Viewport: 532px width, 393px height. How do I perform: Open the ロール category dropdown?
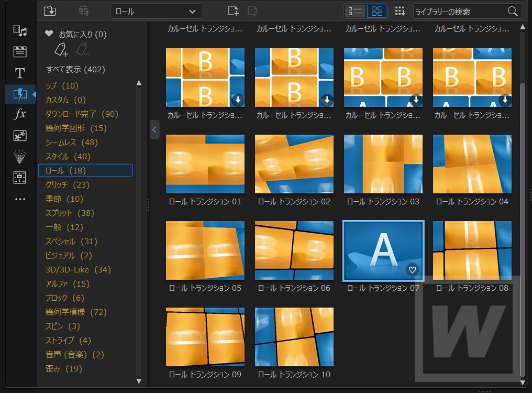tap(156, 11)
